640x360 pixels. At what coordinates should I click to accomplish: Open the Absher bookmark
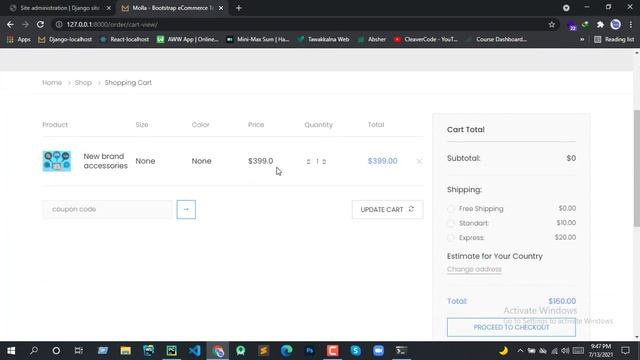(372, 40)
